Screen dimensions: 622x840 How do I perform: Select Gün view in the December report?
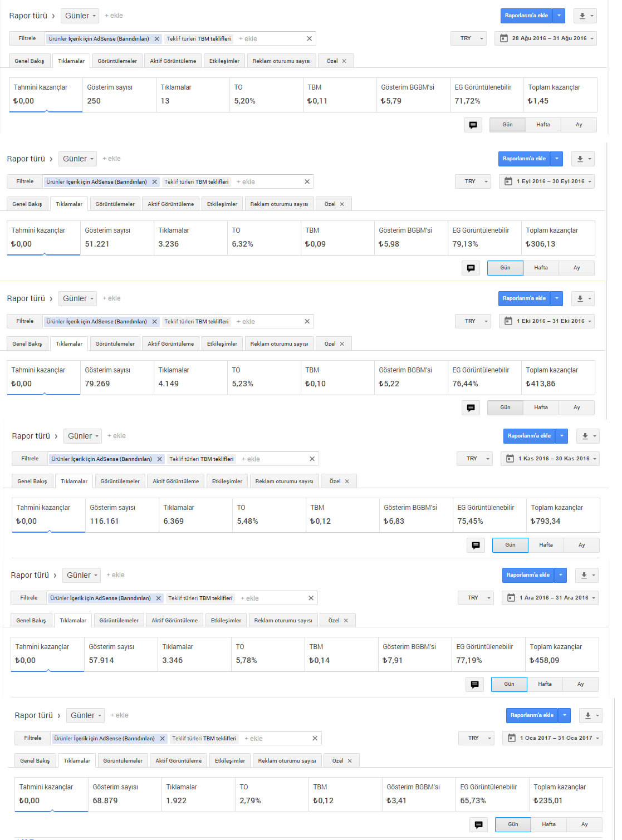(509, 684)
